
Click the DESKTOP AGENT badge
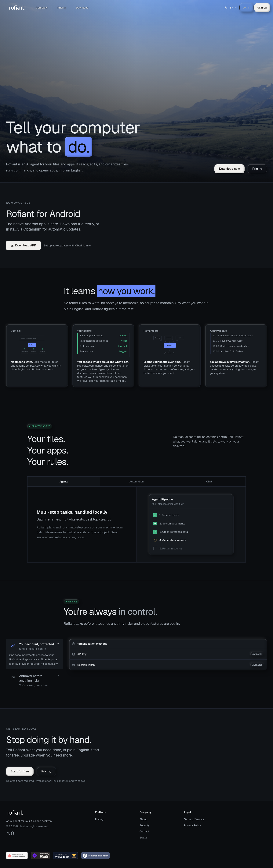39,426
